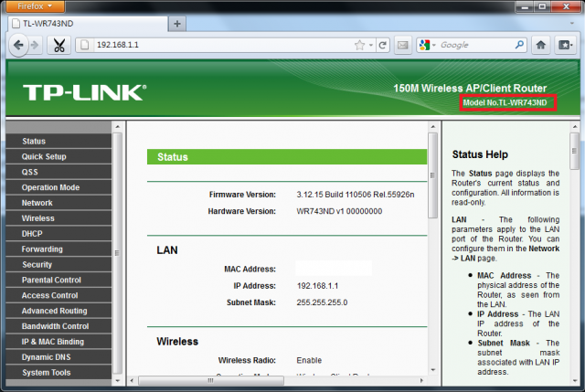This screenshot has width=585, height=392.
Task: Click hardware version WR743ND v1 00000000
Action: [339, 211]
